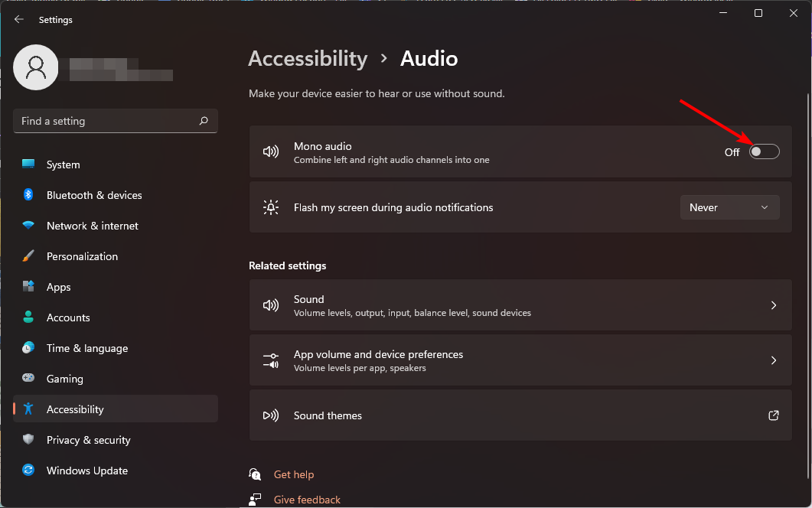Click the System monitor icon in sidebar

pyautogui.click(x=28, y=164)
